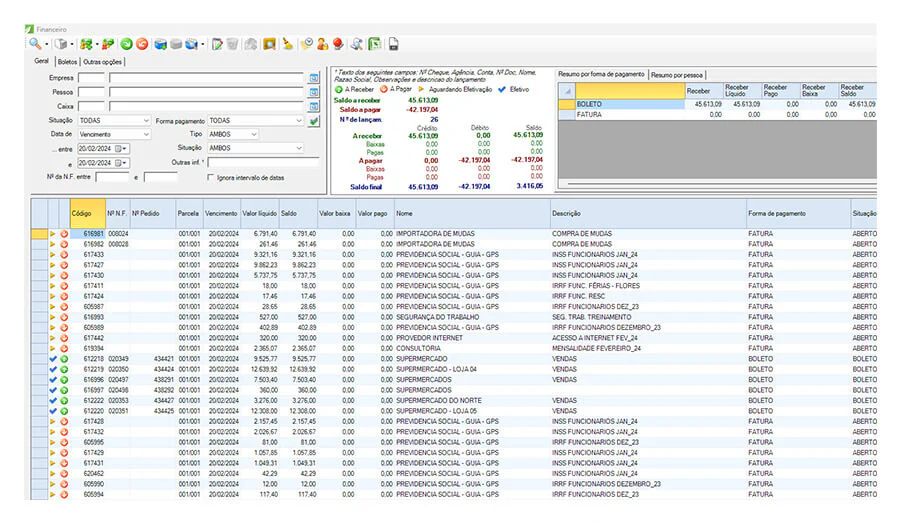Screen dimensions: 900x525
Task: Click the broom clean icon in toolbar
Action: point(288,44)
